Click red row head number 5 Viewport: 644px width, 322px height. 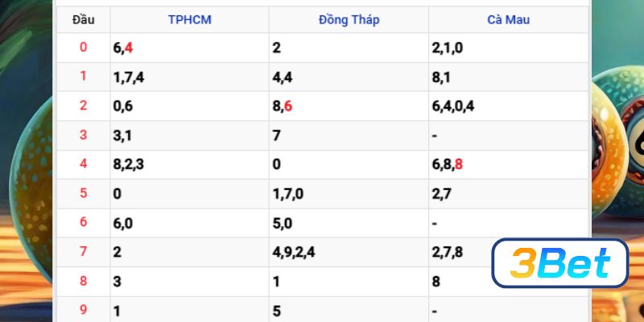83,194
